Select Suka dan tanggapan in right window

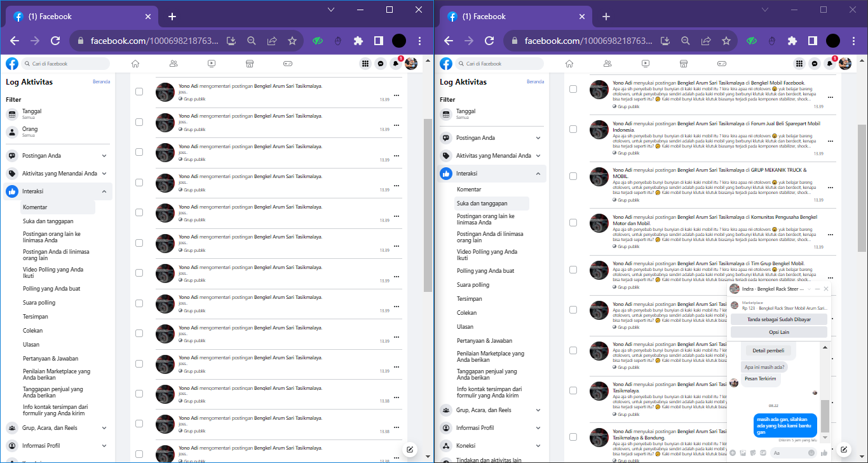[x=491, y=204]
